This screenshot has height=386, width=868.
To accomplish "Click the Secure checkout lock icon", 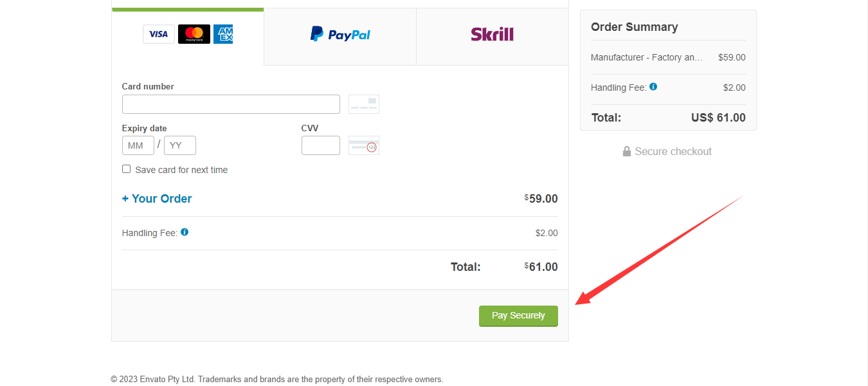I will [626, 152].
